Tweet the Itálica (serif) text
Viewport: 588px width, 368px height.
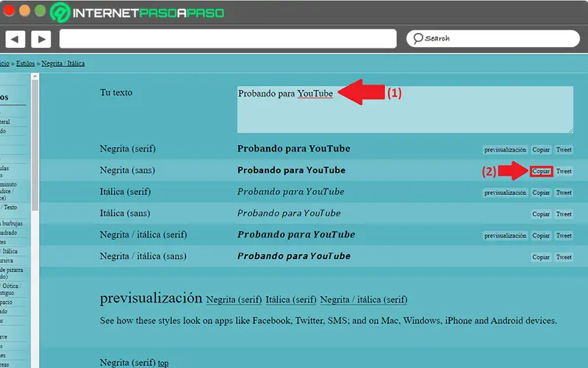[x=564, y=193]
